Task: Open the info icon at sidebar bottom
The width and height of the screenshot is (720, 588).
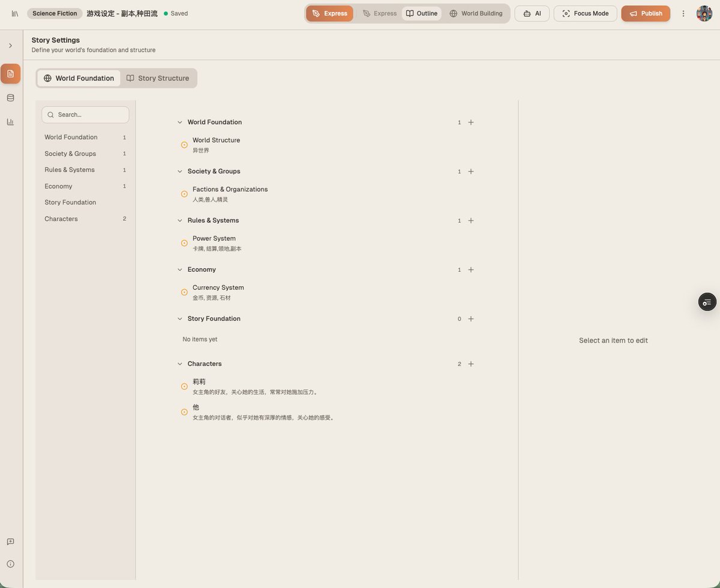Action: [10, 564]
